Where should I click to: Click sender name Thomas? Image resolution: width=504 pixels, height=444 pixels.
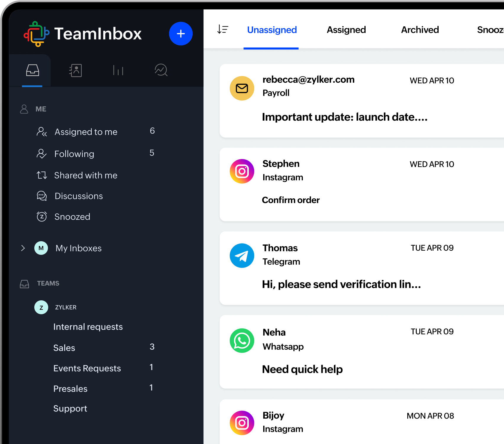tap(280, 248)
